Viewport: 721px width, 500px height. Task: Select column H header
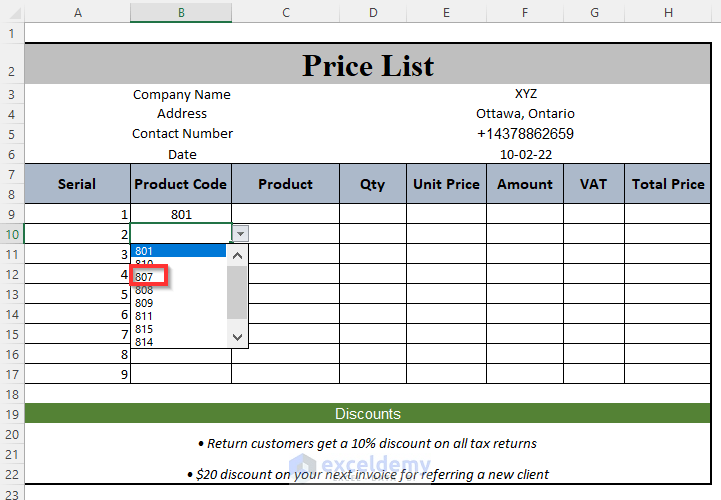667,12
